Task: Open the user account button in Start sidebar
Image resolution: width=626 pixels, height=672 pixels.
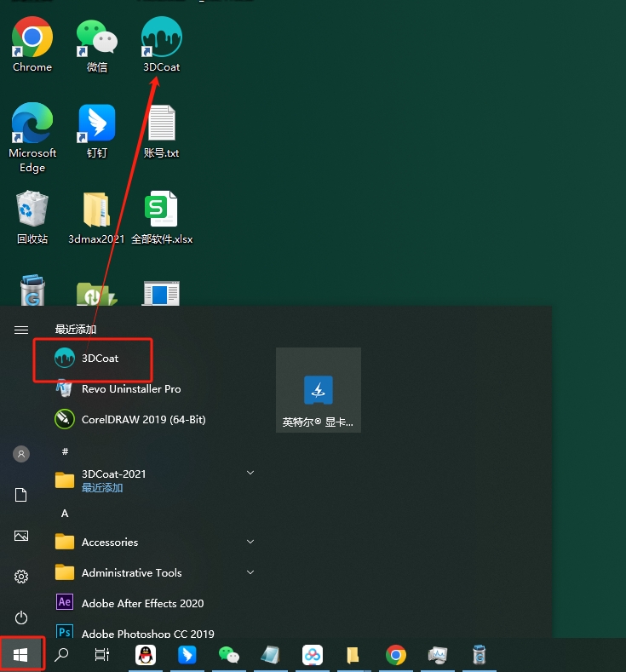Action: tap(21, 454)
